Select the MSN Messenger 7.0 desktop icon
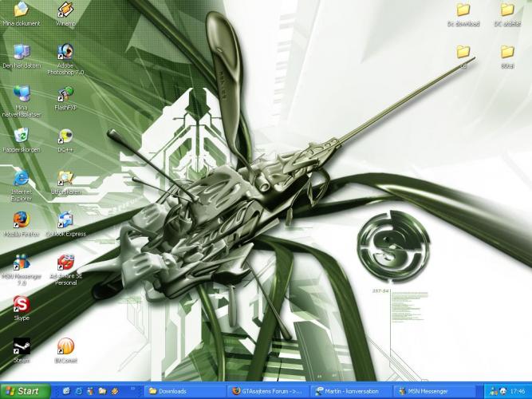Screen dimensions: 532x399 (22, 263)
